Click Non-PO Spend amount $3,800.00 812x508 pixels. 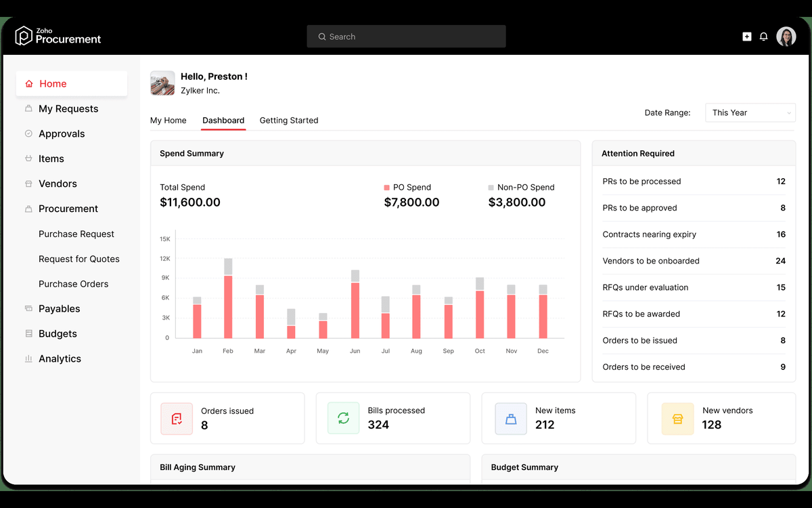(517, 202)
